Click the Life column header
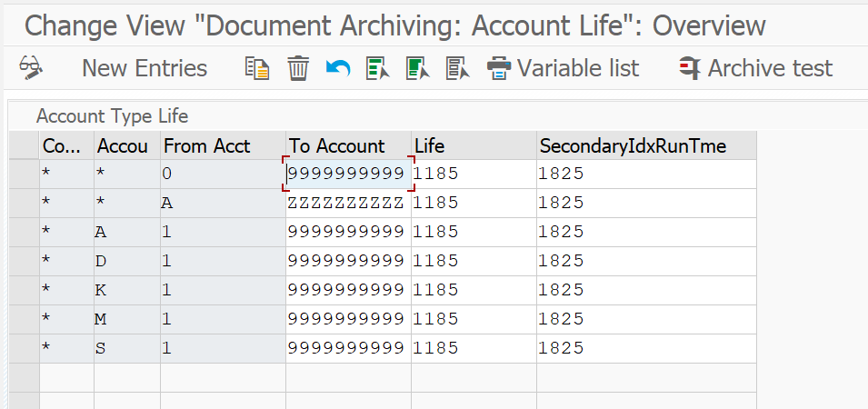 (473, 145)
